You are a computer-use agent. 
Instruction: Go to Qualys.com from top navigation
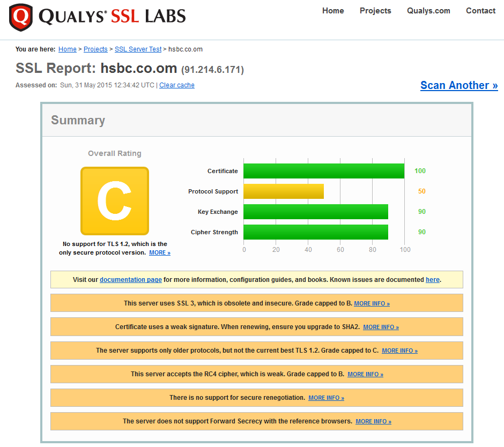point(428,11)
